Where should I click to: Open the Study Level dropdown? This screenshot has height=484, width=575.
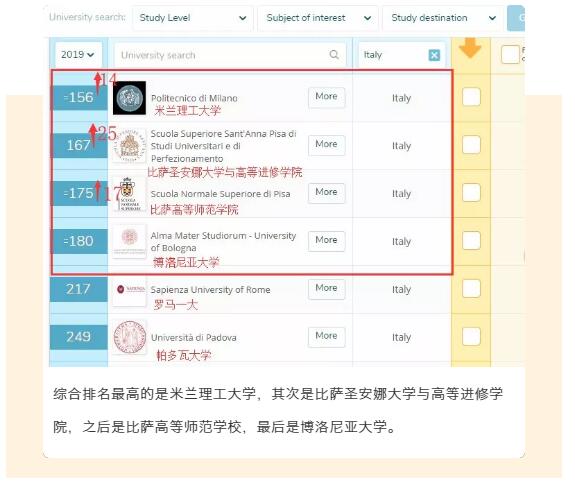click(x=193, y=18)
